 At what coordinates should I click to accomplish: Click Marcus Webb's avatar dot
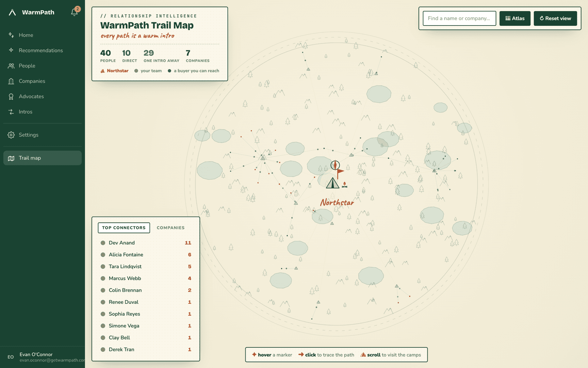click(x=103, y=278)
